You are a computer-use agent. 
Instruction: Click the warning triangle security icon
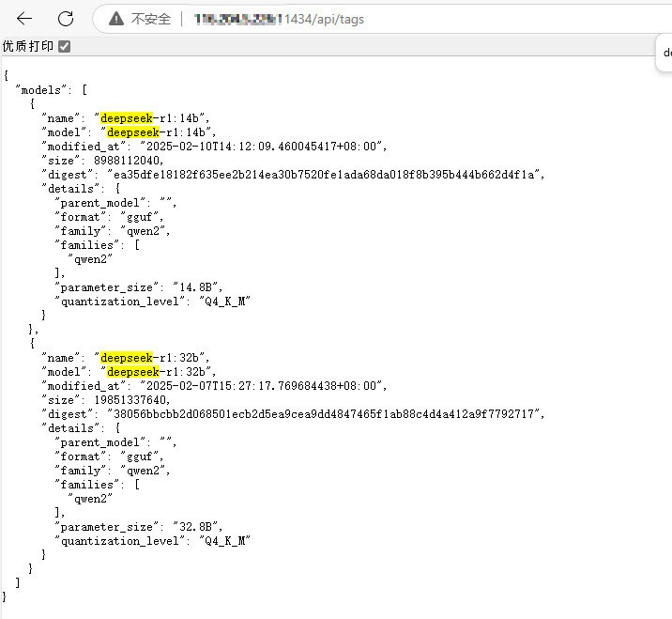coord(115,19)
